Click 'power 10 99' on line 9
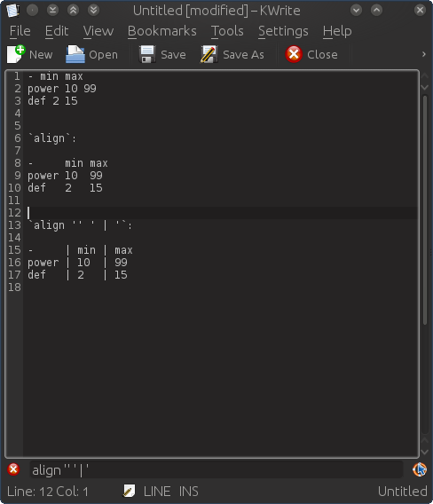This screenshot has width=433, height=504. pyautogui.click(x=65, y=176)
